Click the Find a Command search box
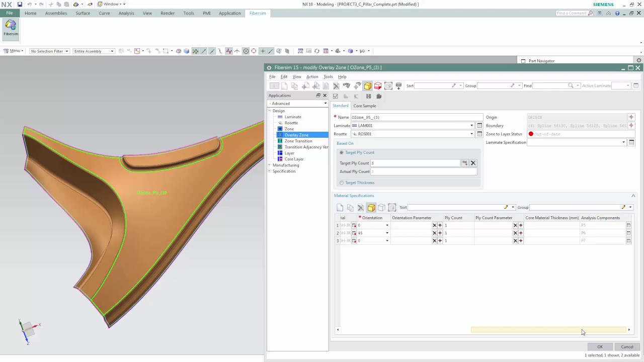The image size is (644, 362). pos(574,13)
